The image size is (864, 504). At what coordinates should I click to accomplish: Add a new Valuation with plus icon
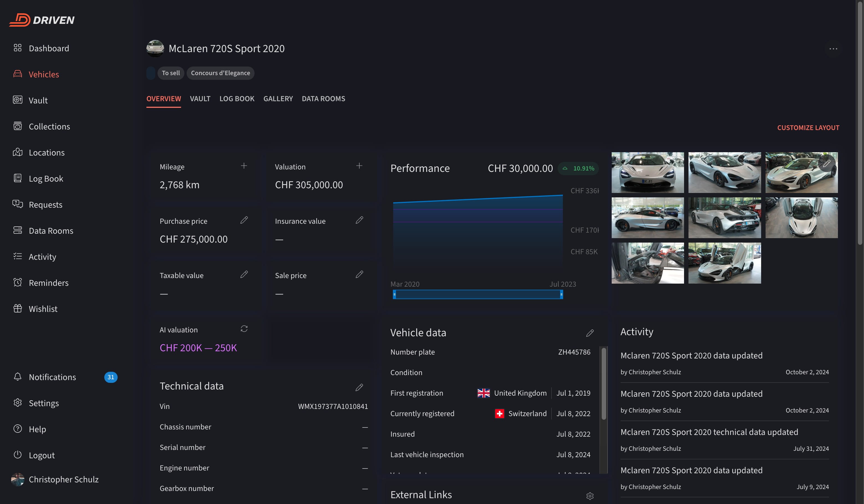click(x=359, y=166)
